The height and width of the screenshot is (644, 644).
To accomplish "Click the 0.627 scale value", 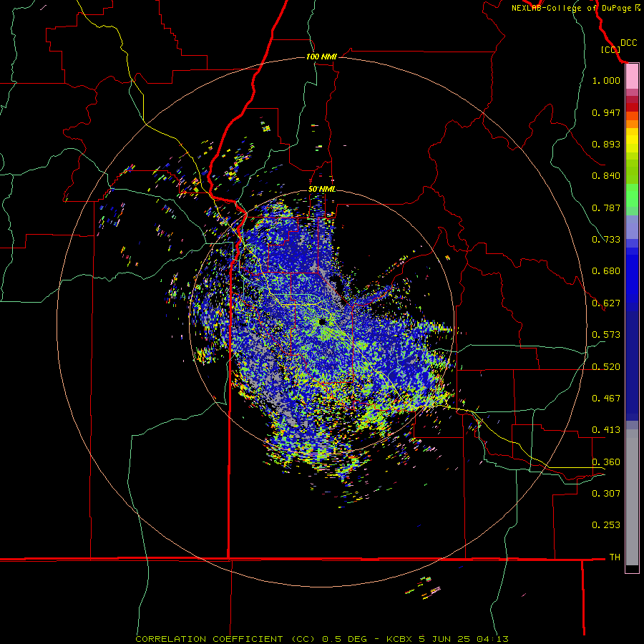I will [606, 303].
